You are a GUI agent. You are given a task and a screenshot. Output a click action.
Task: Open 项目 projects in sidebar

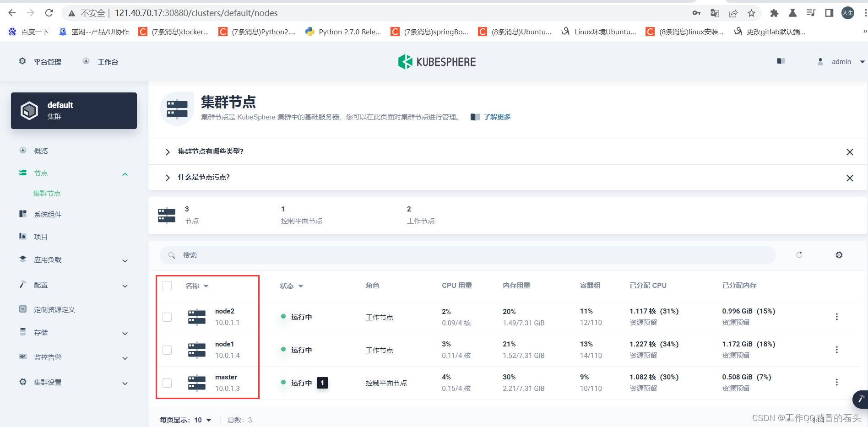[40, 237]
